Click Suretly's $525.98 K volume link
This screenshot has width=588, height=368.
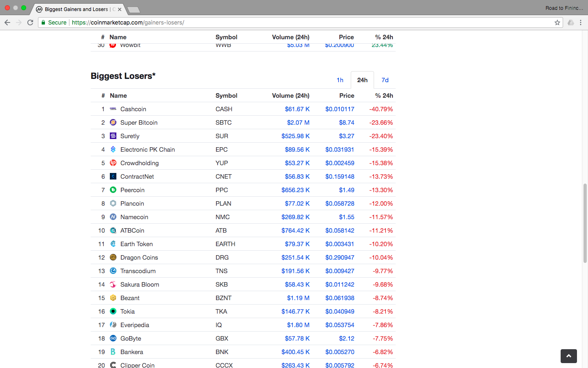point(296,136)
